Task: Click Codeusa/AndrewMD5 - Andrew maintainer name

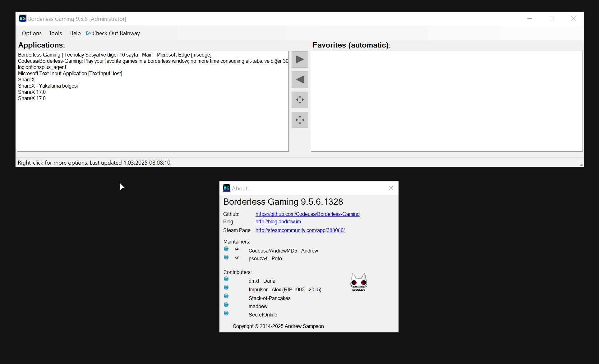Action: (283, 251)
